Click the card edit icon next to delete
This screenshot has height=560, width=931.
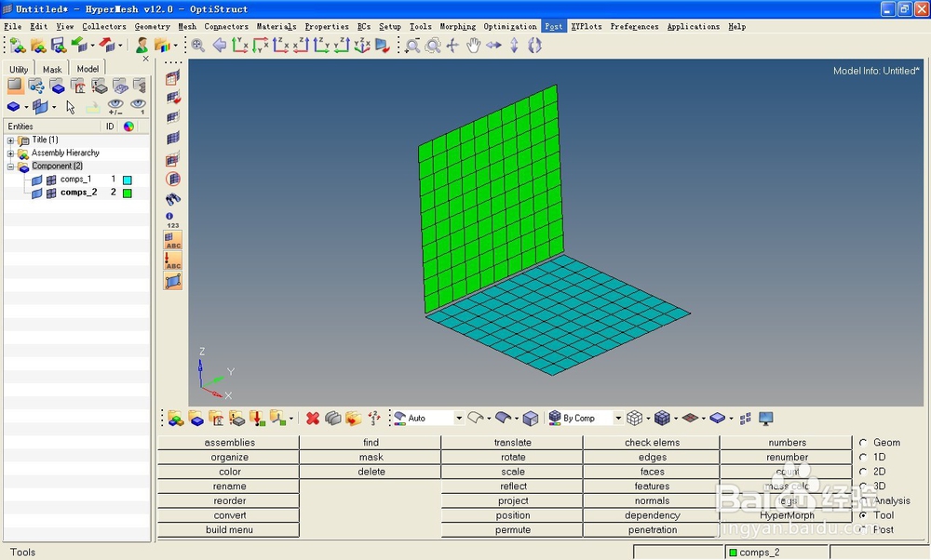[333, 419]
